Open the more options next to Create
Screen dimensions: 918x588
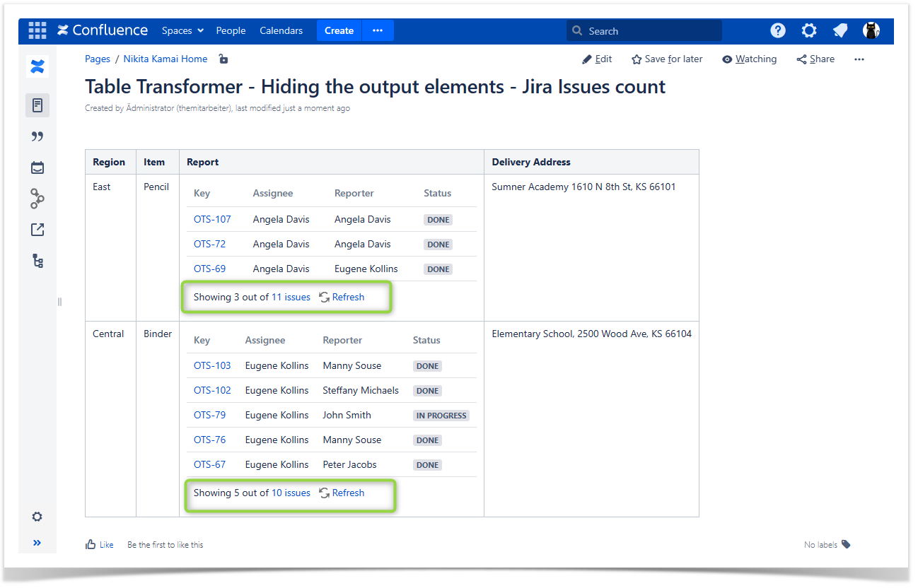coord(378,30)
